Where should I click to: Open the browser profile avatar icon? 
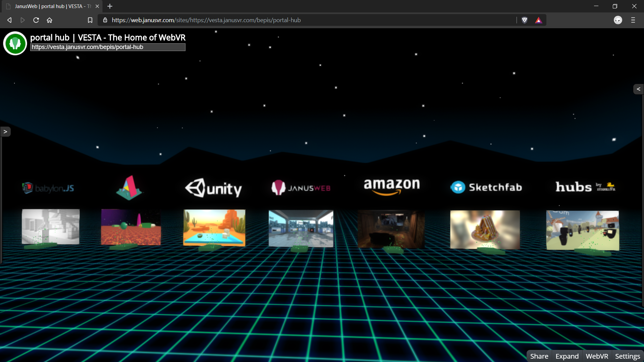click(618, 20)
